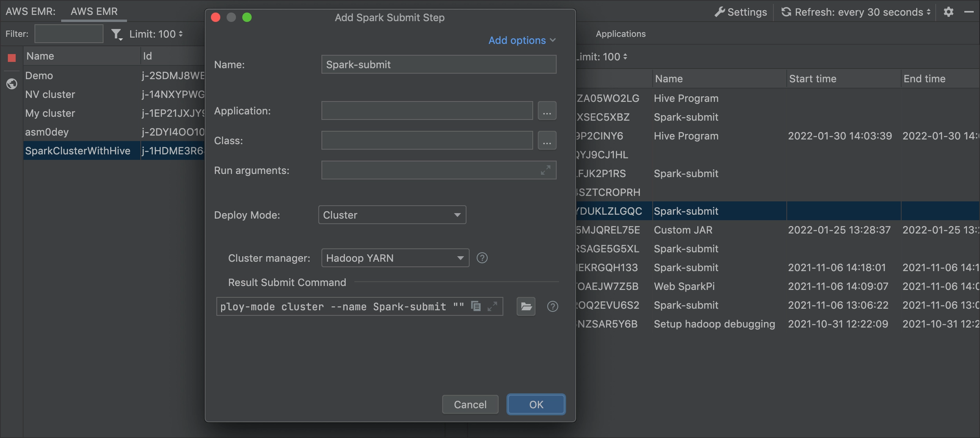
Task: Select highlighted Spark-submit step YDUKLZLGQC
Action: coord(778,211)
